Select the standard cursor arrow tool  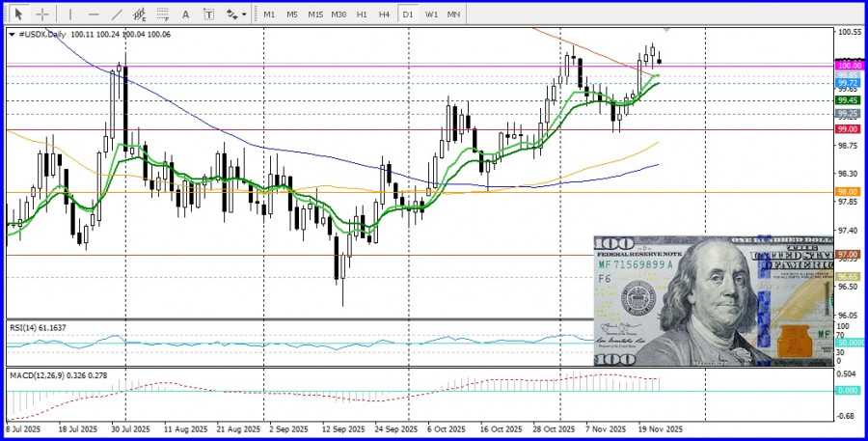(x=17, y=14)
